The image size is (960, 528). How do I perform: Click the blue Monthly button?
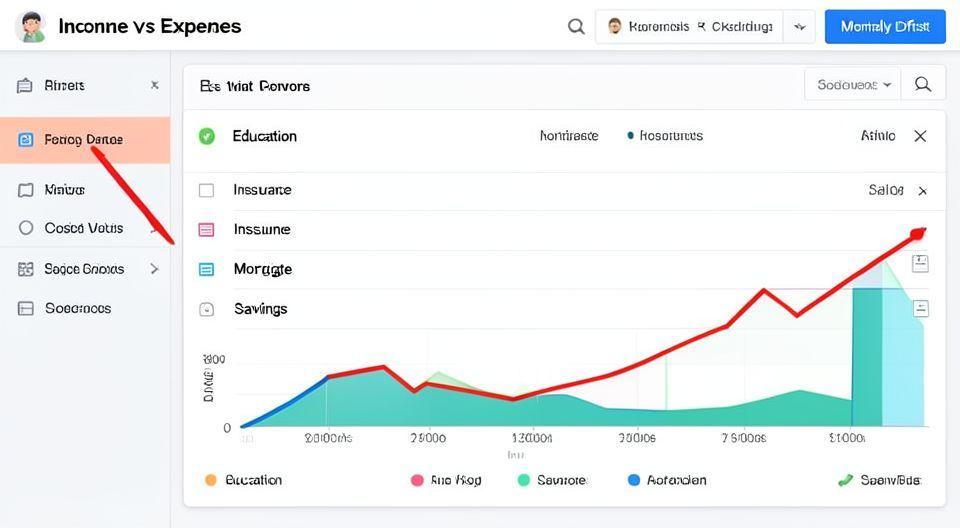(884, 27)
